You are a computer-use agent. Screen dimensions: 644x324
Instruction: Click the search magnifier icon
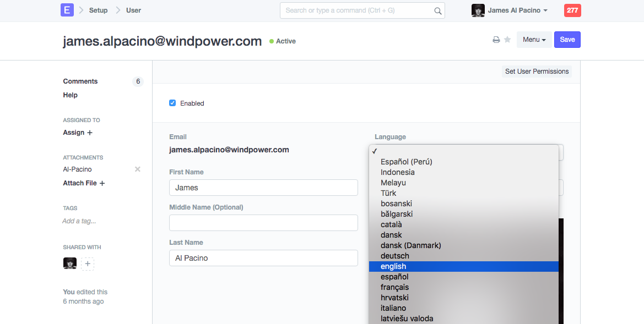pos(438,10)
